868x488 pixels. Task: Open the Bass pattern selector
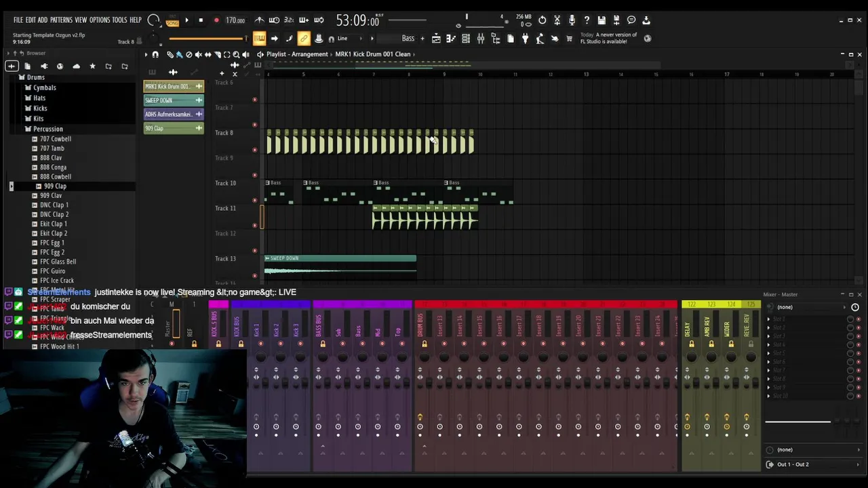(400, 39)
